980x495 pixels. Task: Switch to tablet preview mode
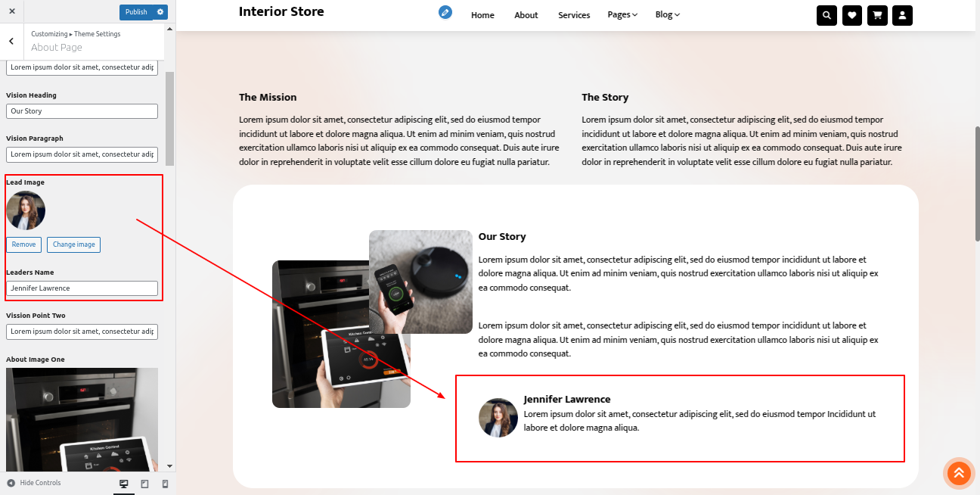[144, 484]
